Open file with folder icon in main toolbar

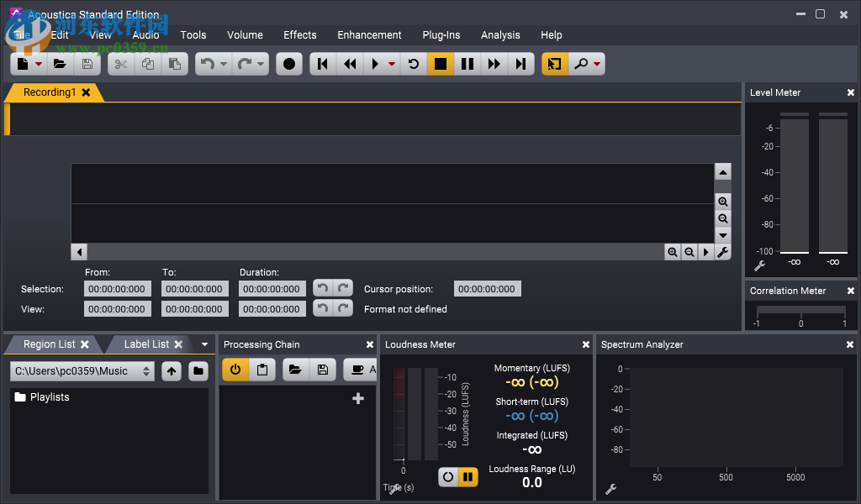pos(60,64)
